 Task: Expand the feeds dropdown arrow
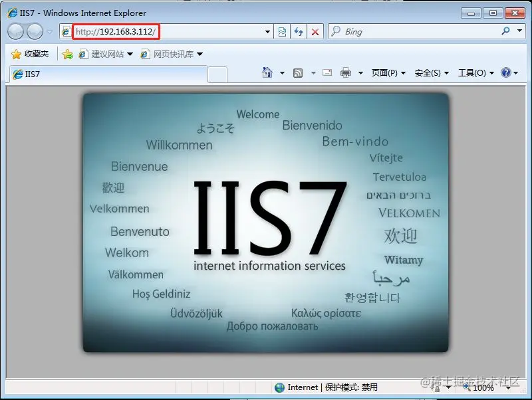click(313, 73)
